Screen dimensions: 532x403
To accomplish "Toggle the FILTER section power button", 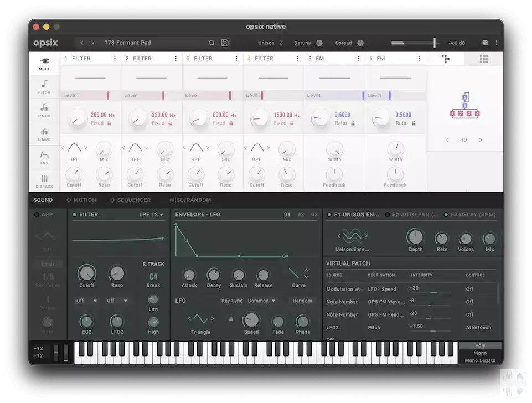I will 74,214.
